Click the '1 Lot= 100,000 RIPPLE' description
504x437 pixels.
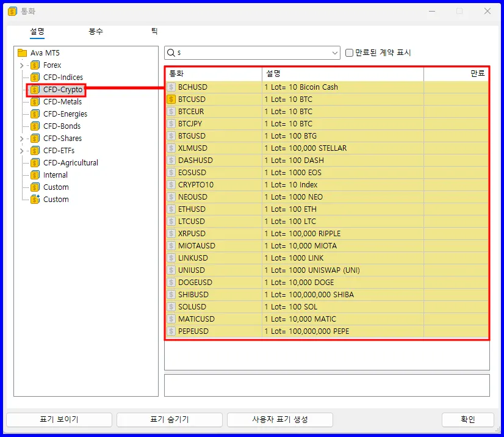coord(303,234)
